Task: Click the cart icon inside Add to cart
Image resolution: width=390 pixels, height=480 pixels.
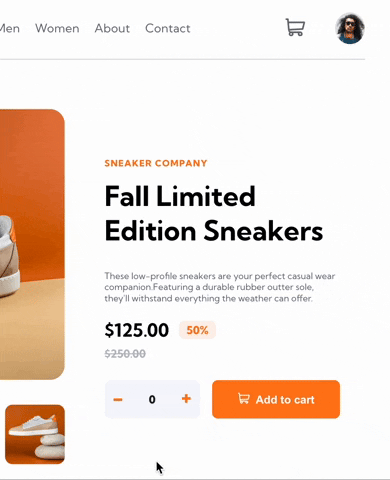Action: pyautogui.click(x=244, y=398)
